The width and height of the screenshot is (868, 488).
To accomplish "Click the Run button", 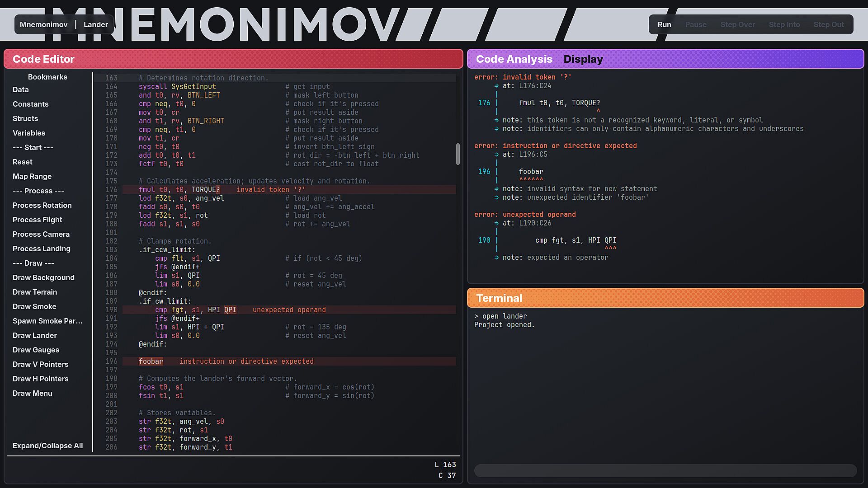I will pyautogui.click(x=664, y=24).
